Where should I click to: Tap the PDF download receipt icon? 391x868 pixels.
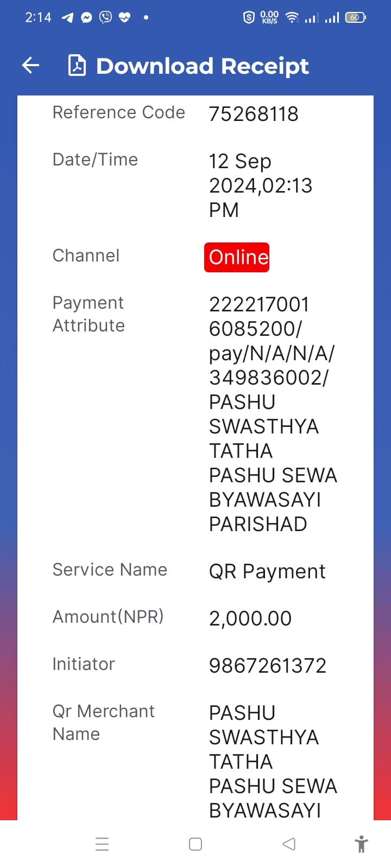coord(77,66)
